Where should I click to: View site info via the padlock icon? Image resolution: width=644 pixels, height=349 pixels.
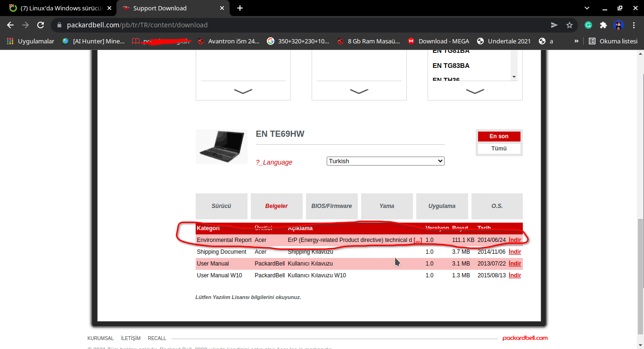[59, 25]
